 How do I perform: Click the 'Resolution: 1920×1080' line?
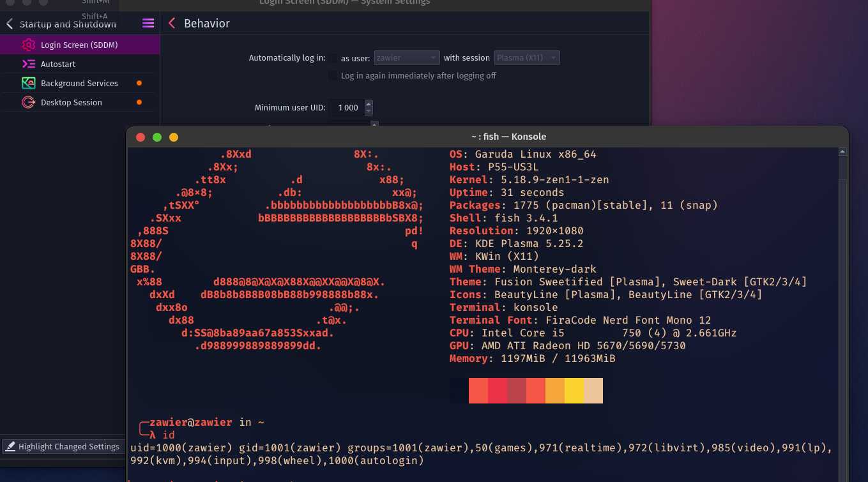click(516, 231)
